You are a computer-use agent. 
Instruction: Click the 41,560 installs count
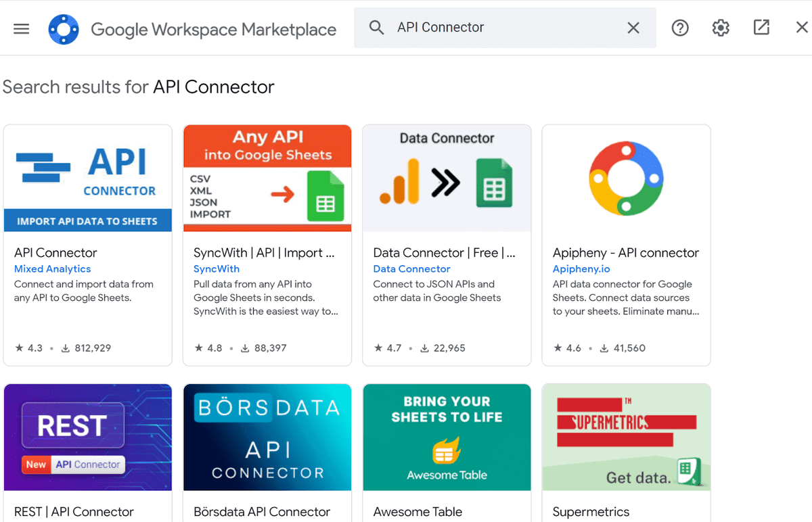[623, 348]
